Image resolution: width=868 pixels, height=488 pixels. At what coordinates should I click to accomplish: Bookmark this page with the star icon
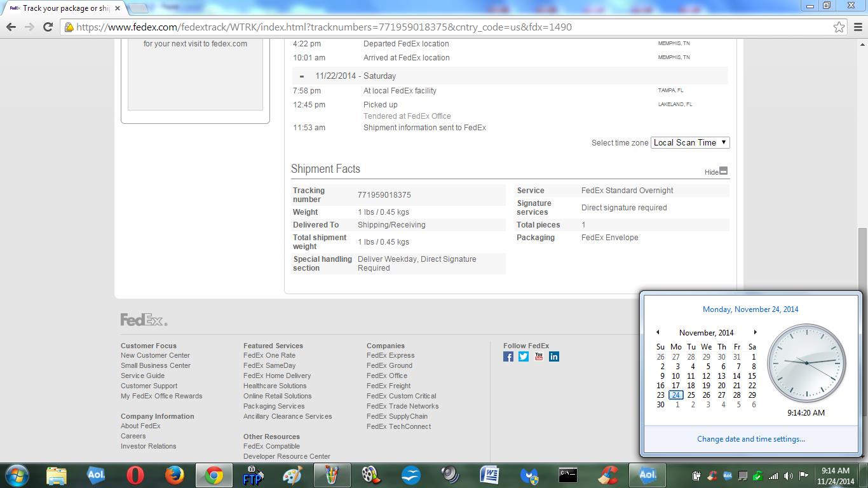839,27
